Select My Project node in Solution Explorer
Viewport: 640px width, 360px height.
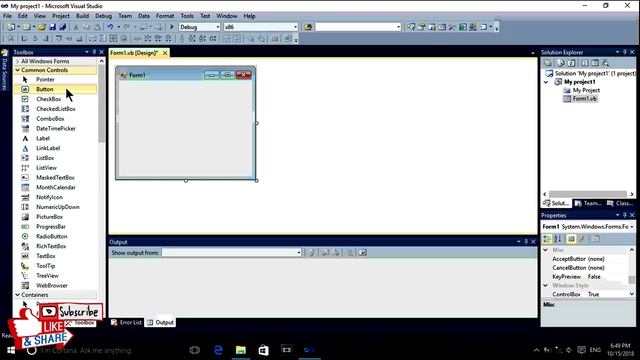point(586,90)
